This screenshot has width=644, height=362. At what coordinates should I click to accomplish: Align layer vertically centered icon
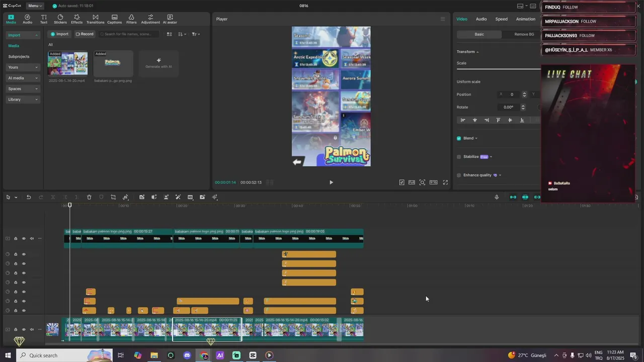click(x=510, y=120)
